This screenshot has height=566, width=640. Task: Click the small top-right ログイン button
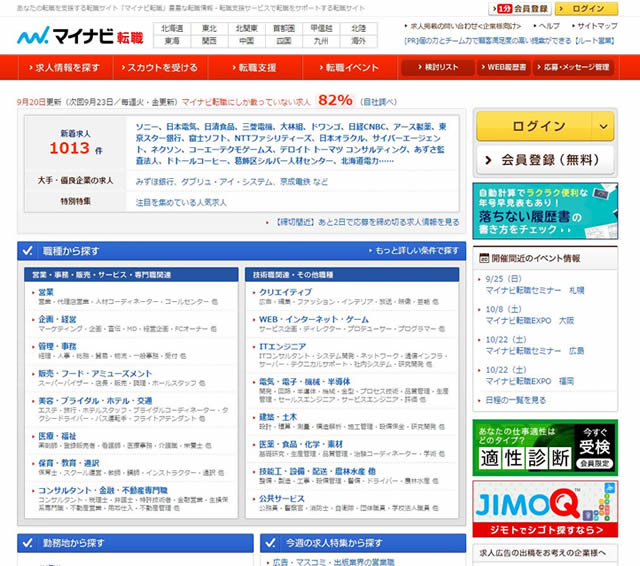click(x=586, y=9)
